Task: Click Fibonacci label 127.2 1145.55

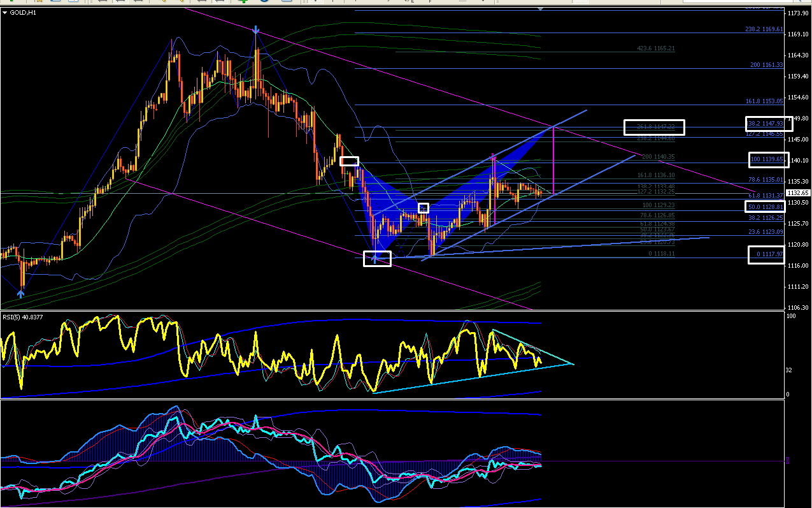Action: [764, 134]
